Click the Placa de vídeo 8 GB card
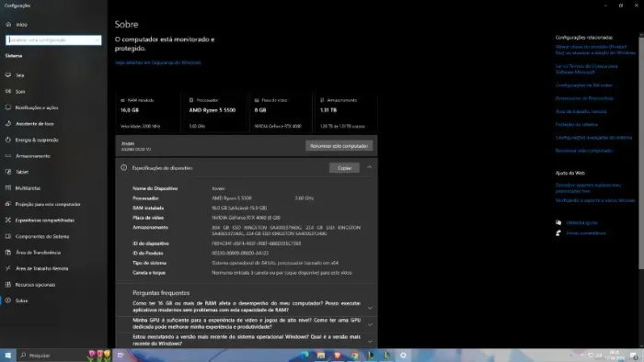This screenshot has height=362, width=644. 281,112
